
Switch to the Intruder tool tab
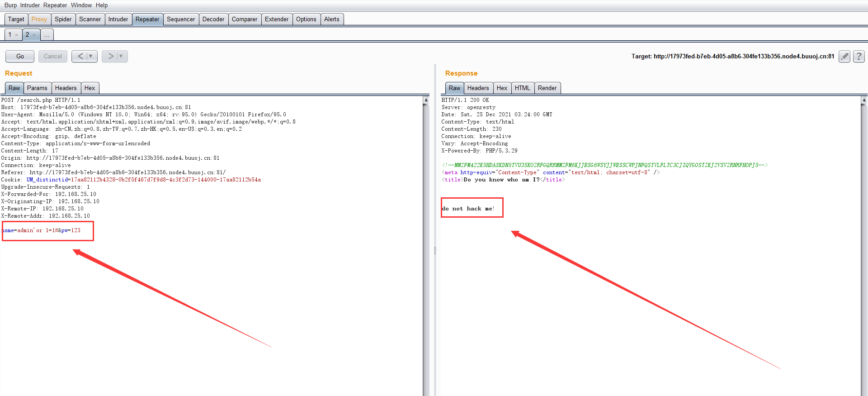coord(118,19)
